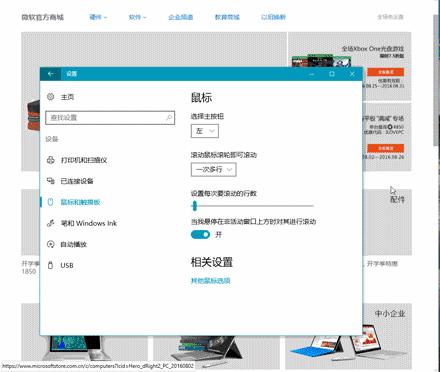Turn off inactive window scrolling toggle
The image size is (440, 372).
(200, 235)
